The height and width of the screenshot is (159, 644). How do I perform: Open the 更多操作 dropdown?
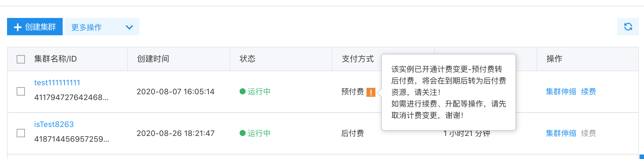coord(102,27)
